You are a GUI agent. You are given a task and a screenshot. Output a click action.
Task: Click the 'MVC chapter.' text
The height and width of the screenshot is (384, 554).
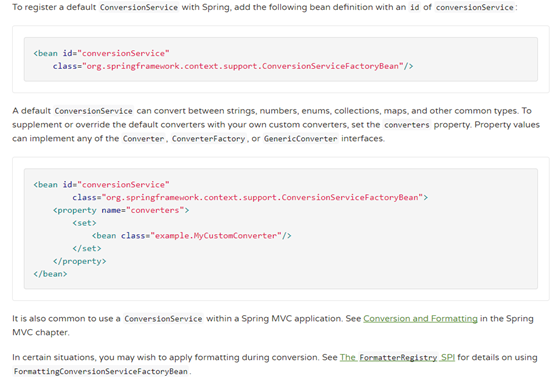[x=41, y=333]
